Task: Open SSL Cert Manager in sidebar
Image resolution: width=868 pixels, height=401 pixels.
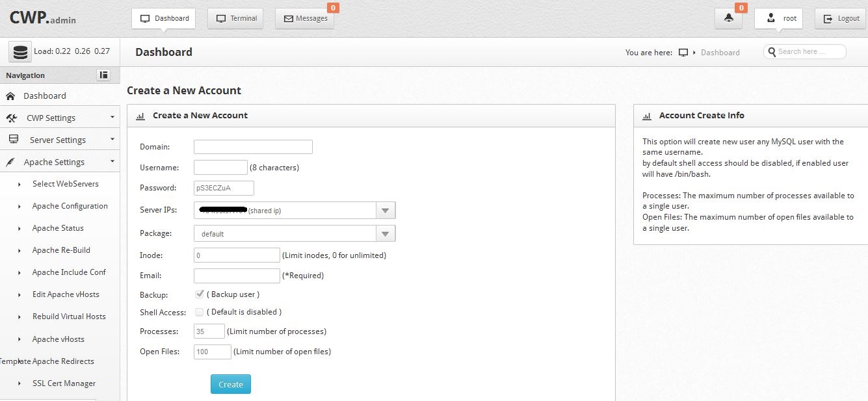Action: (64, 383)
